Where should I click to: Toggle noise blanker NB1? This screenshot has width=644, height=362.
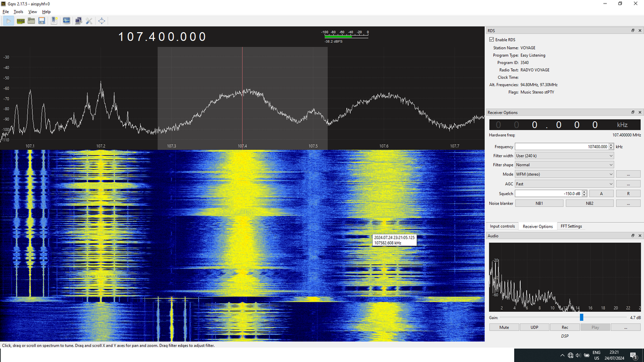539,204
